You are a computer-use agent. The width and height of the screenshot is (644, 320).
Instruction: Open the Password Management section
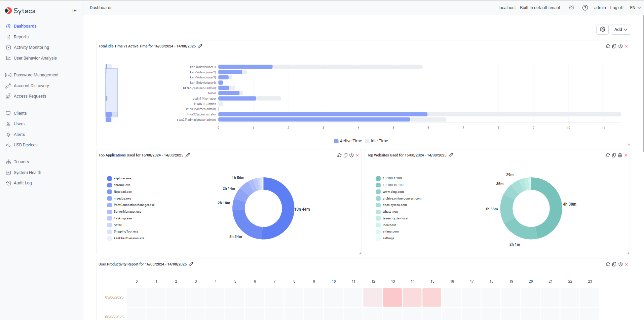pyautogui.click(x=36, y=75)
